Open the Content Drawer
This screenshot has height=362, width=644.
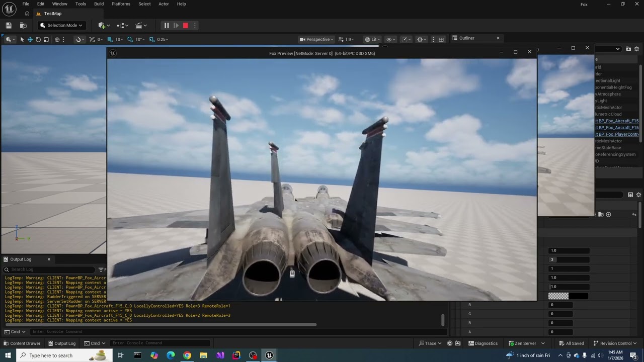[22, 343]
